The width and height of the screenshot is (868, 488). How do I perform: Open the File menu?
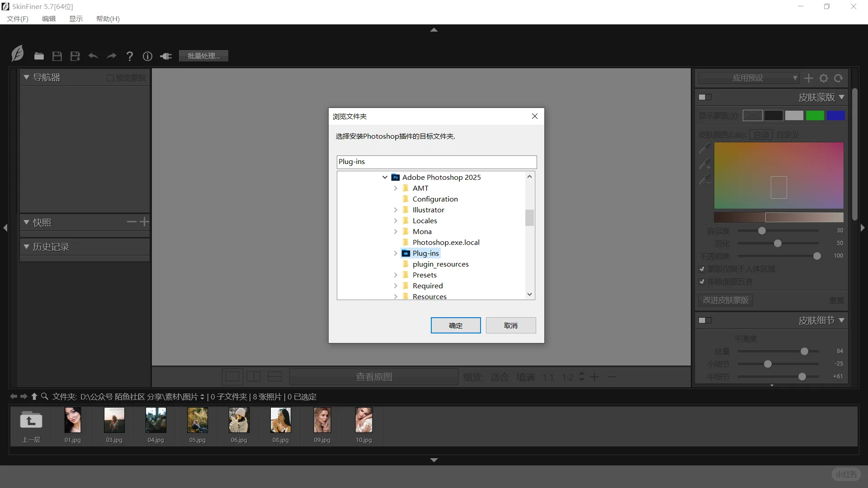(18, 19)
